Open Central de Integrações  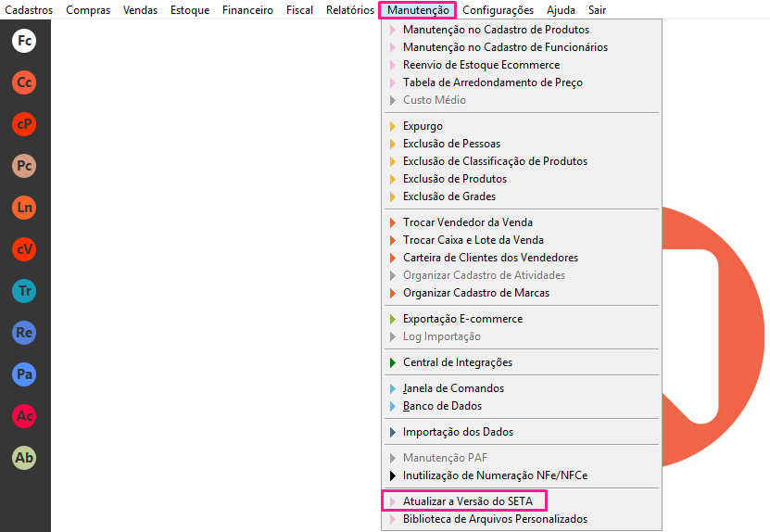pyautogui.click(x=522, y=362)
